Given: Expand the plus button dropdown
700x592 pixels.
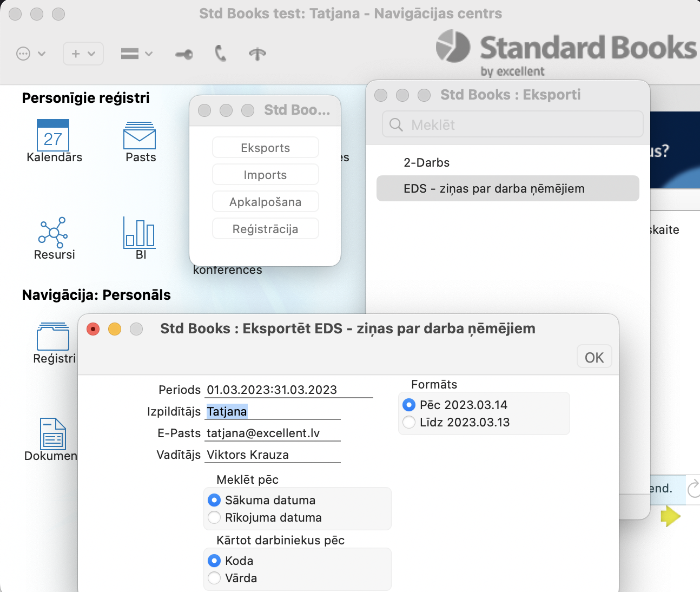Looking at the screenshot, I should (83, 54).
